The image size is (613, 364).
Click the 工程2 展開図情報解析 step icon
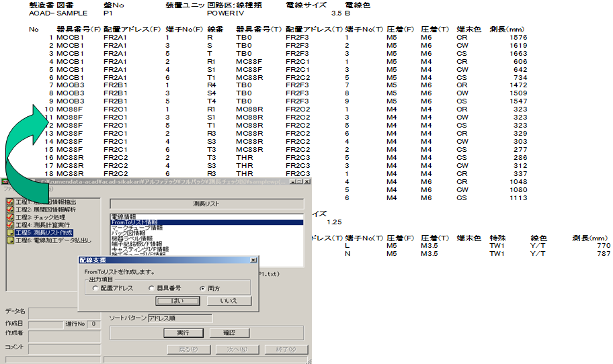[9, 210]
